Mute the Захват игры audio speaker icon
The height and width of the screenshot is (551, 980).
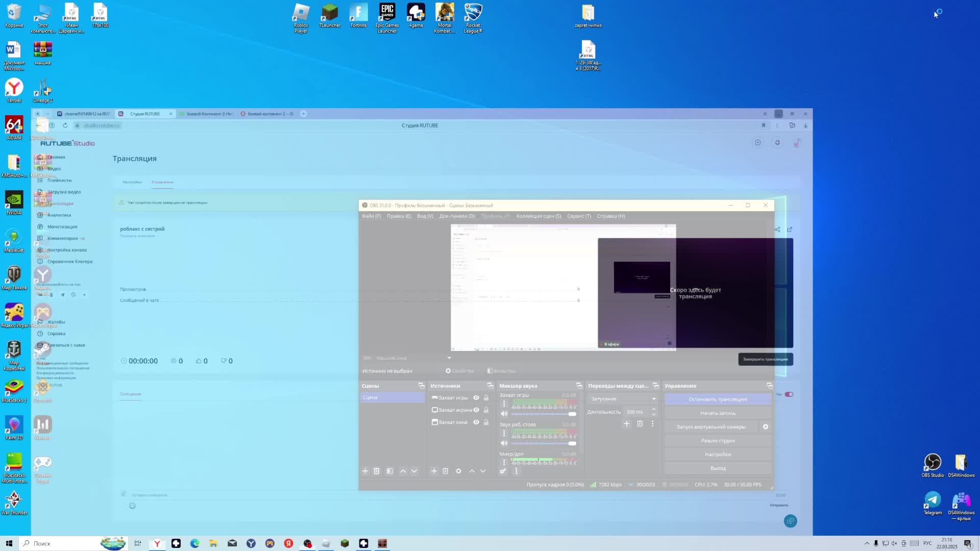(x=504, y=414)
